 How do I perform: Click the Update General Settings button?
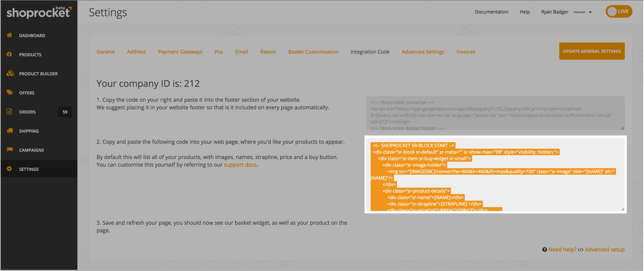tap(592, 51)
